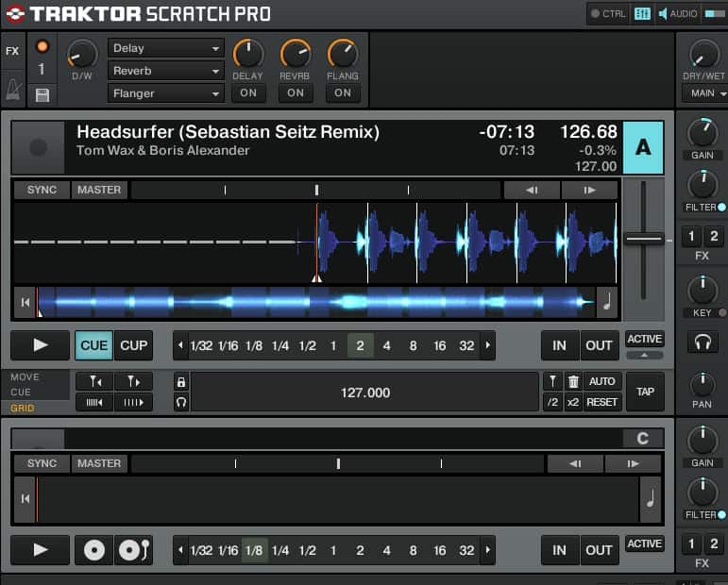The height and width of the screenshot is (585, 728).
Task: Nudge deck C tempo bend right
Action: pos(633,463)
